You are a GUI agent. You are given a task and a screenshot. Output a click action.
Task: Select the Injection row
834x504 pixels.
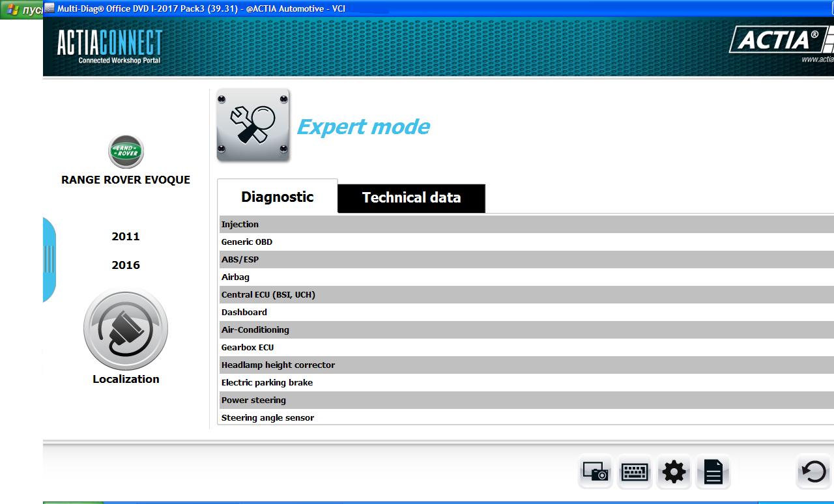coord(526,224)
